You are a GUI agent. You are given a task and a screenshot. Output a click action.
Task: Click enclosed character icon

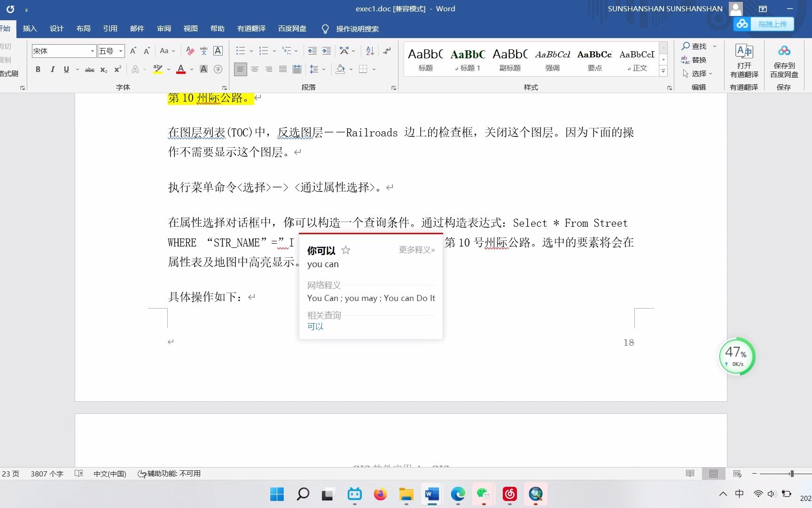[x=218, y=69]
